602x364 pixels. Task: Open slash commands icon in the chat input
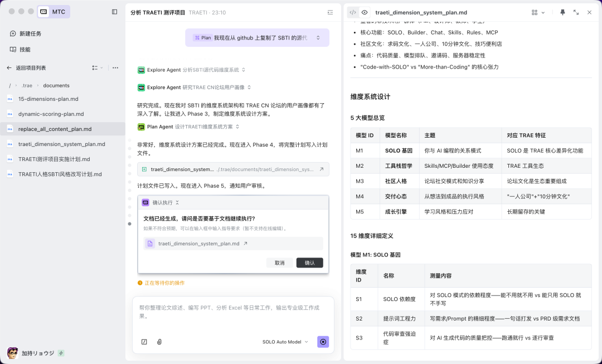click(144, 342)
